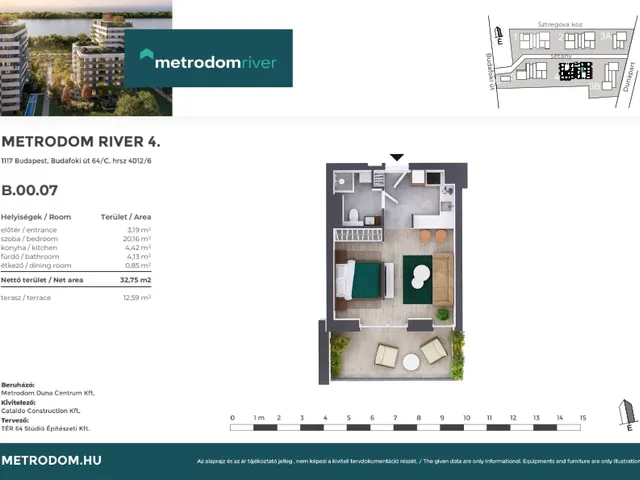This screenshot has height=480, width=640.
Task: Select the szoba / bedroom area row
Action: pos(76,240)
